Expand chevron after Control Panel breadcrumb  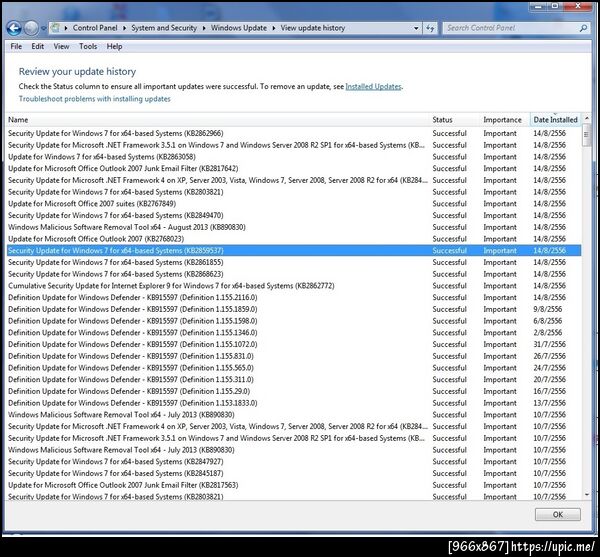(x=124, y=28)
